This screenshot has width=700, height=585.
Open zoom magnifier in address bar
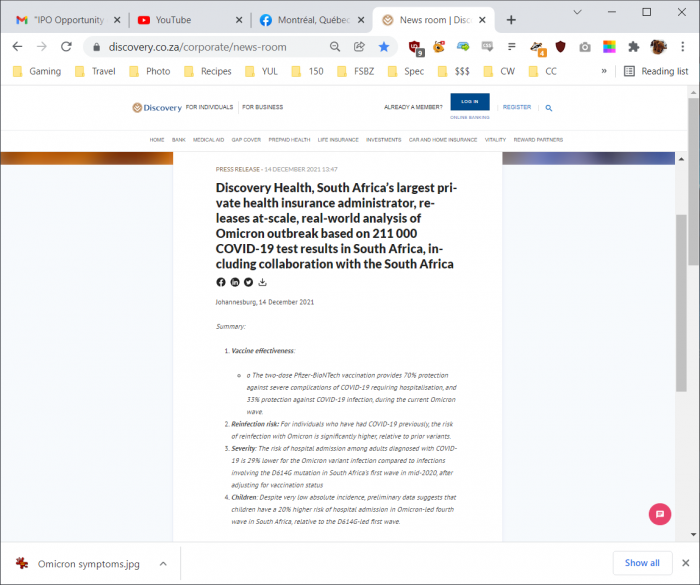[x=335, y=46]
